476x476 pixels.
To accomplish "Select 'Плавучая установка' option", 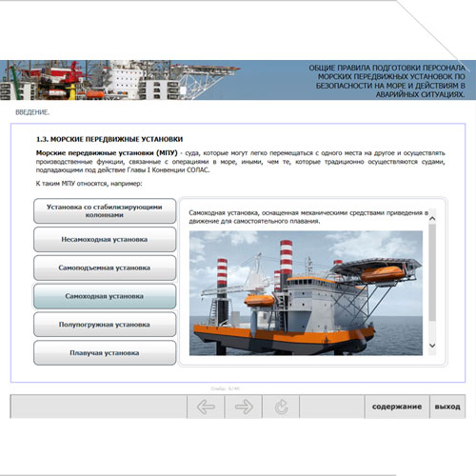I will tap(105, 353).
